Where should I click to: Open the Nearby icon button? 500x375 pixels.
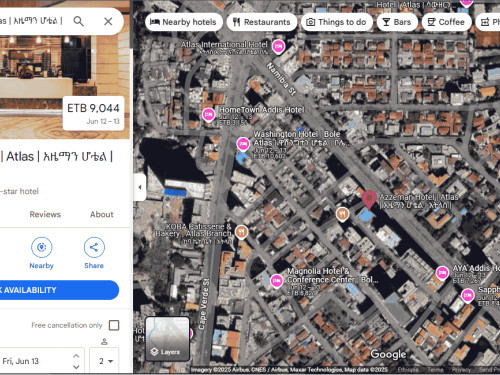41,247
